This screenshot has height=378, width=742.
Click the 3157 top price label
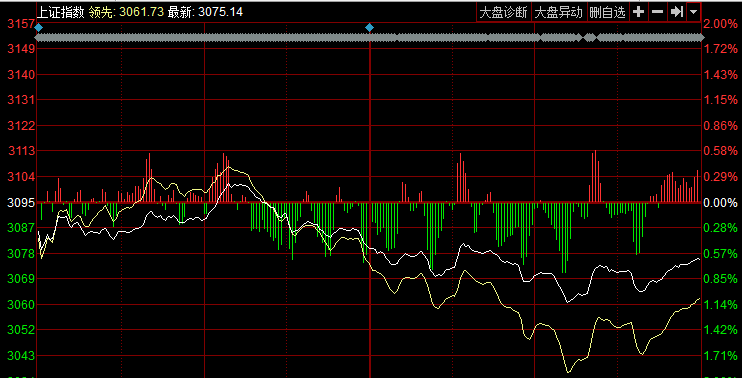pyautogui.click(x=21, y=23)
